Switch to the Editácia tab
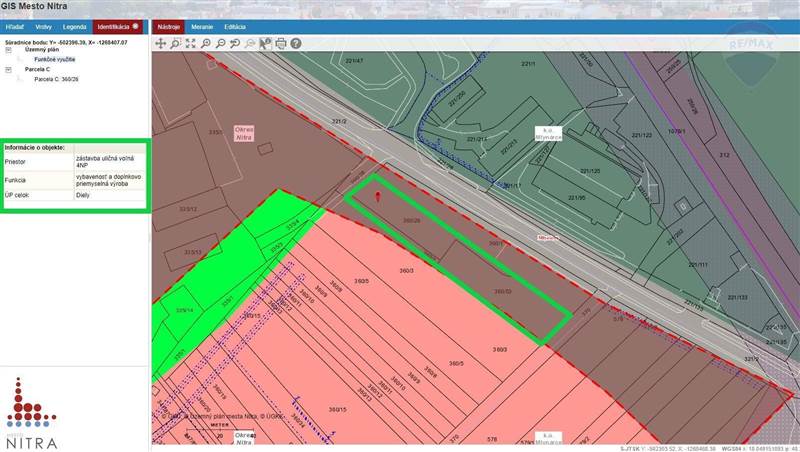Viewport: 800px width, 452px height. click(235, 27)
